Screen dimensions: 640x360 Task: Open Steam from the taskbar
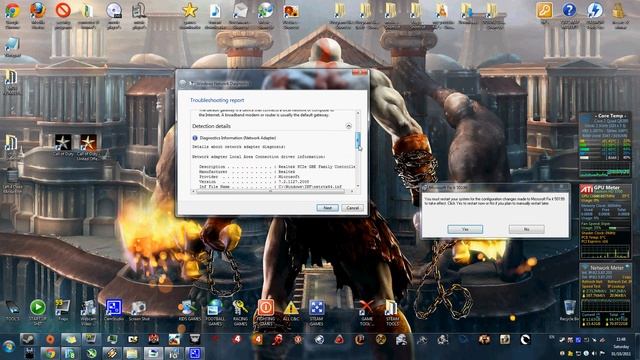tap(27, 339)
